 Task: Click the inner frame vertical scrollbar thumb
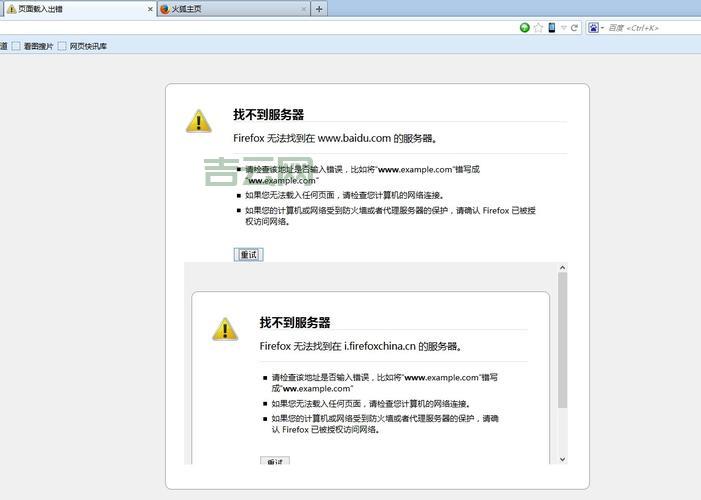[x=562, y=340]
